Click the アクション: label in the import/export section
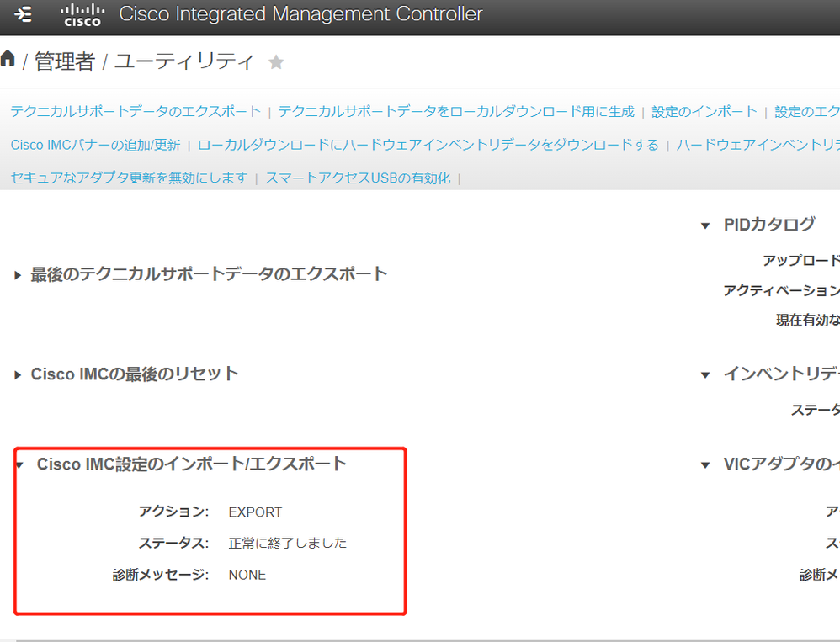This screenshot has width=840, height=642. tap(173, 512)
